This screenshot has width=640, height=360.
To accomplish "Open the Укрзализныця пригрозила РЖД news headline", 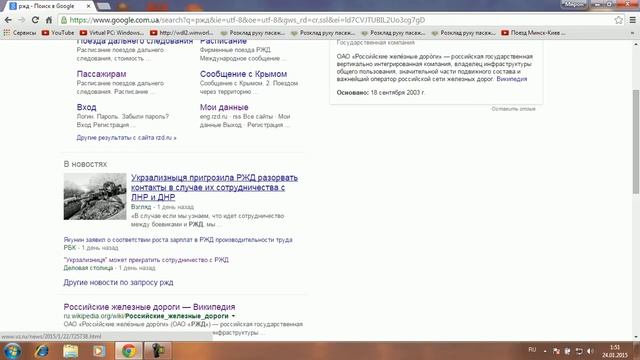I will (x=214, y=187).
